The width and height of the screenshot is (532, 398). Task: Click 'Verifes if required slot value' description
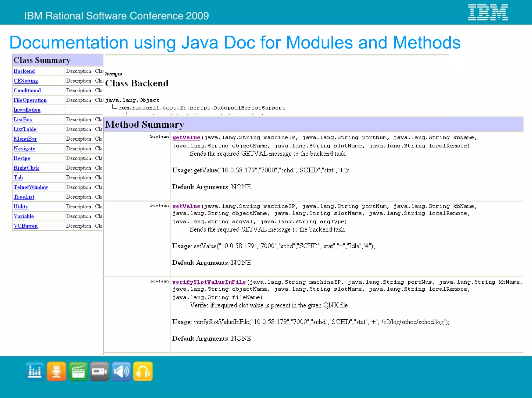pyautogui.click(x=269, y=305)
